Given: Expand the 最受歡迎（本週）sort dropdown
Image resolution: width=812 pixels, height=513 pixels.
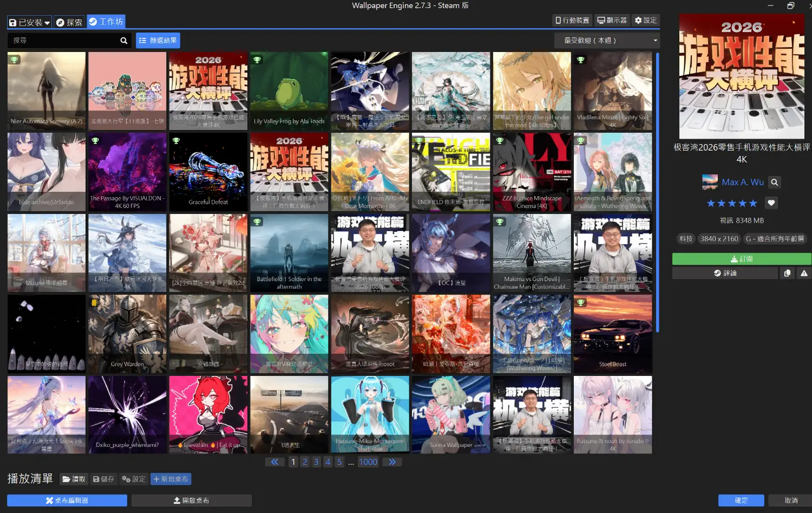Looking at the screenshot, I should click(607, 41).
